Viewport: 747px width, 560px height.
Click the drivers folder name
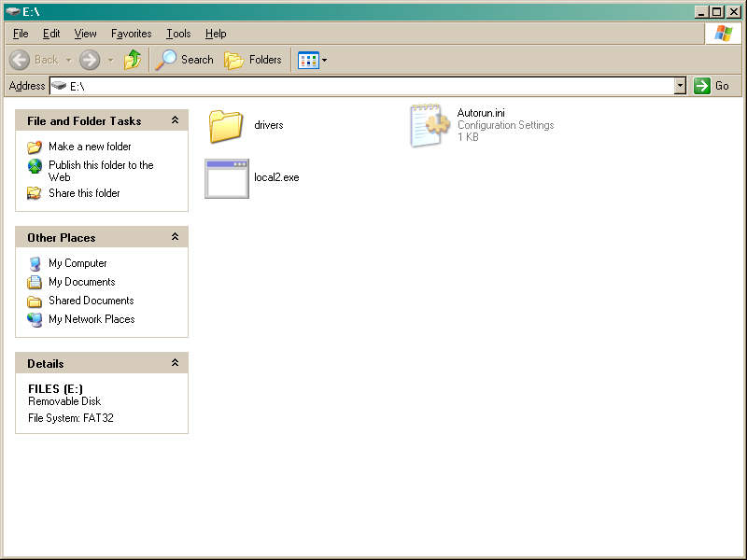tap(269, 125)
